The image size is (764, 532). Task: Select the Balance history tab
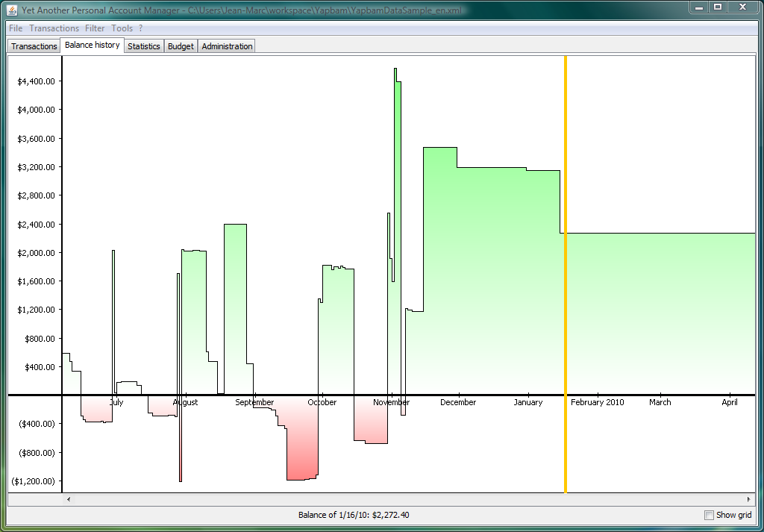[x=92, y=45]
